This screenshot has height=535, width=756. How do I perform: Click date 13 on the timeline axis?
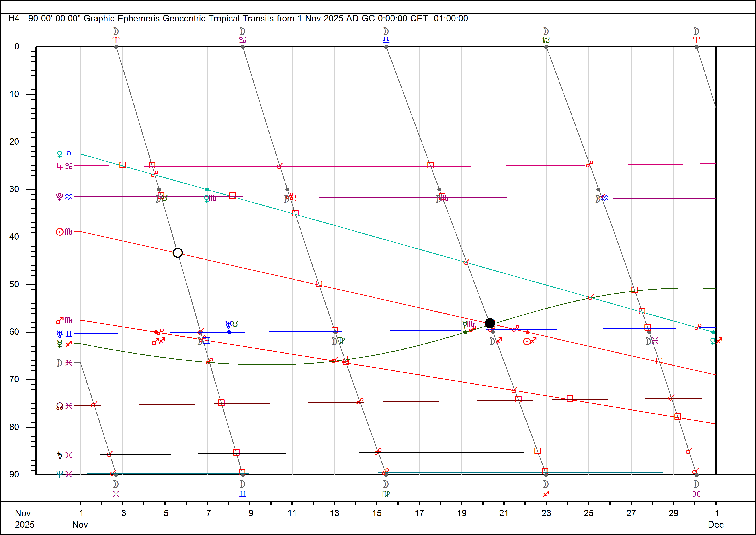coord(334,513)
